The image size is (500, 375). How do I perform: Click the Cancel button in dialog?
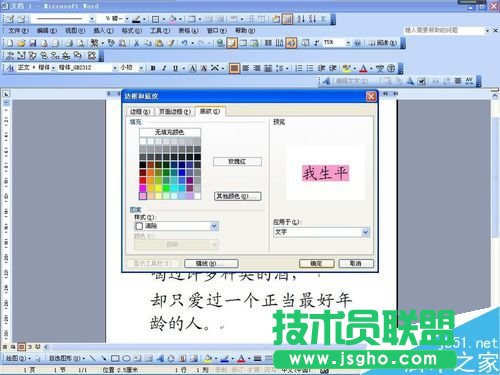pos(356,263)
